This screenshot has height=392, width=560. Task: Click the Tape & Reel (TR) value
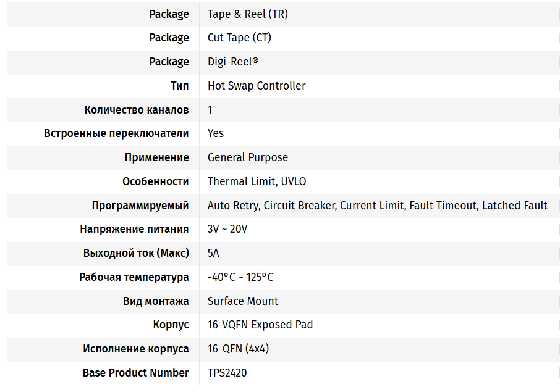(247, 14)
